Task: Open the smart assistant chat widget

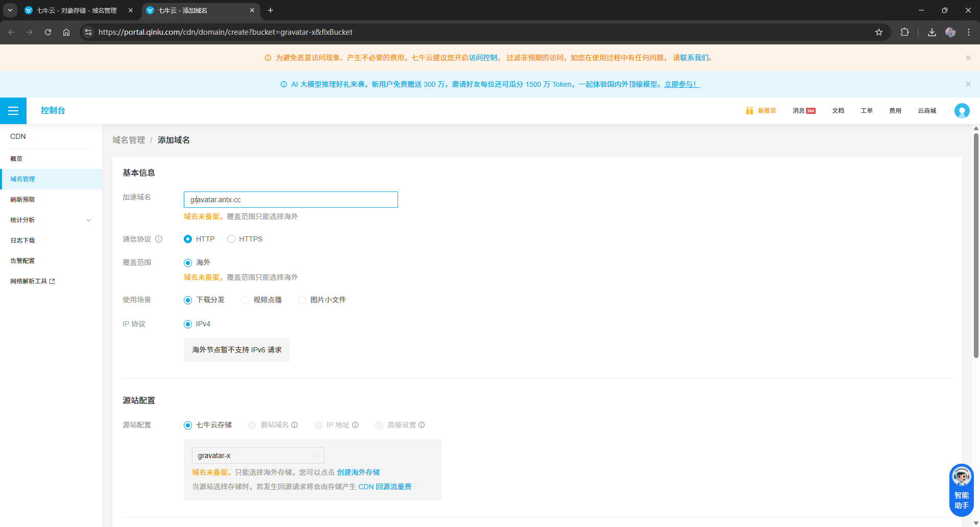Action: click(961, 490)
